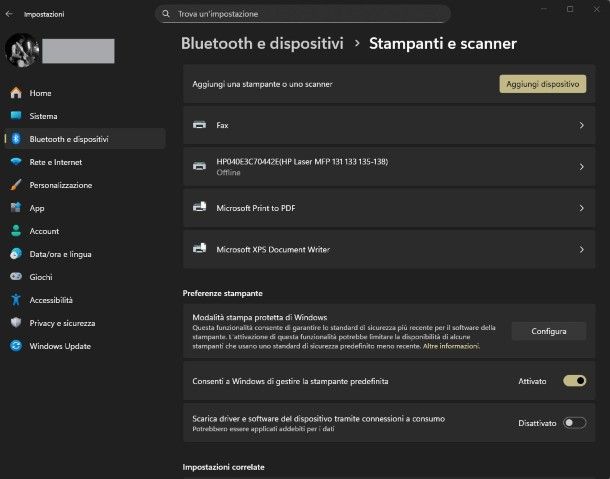
Task: Expand Microsoft Print to PDF chevron
Action: (x=581, y=208)
